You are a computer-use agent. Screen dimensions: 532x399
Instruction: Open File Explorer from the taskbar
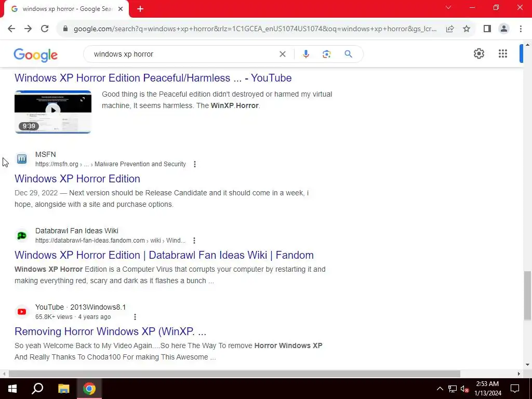click(x=63, y=389)
